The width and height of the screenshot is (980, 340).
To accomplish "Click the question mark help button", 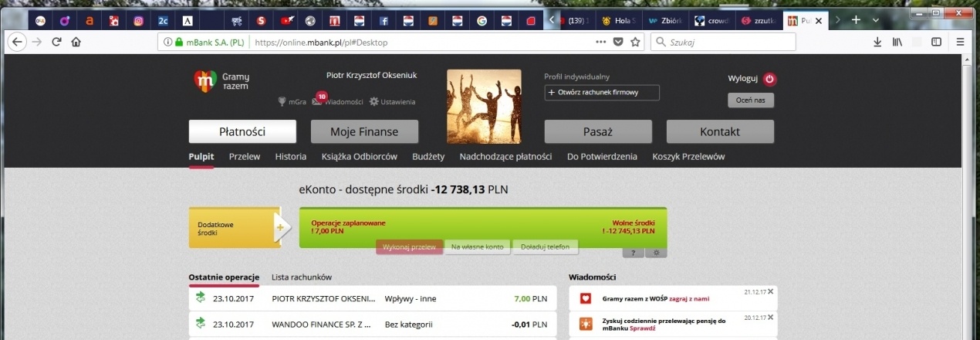I will click(633, 253).
